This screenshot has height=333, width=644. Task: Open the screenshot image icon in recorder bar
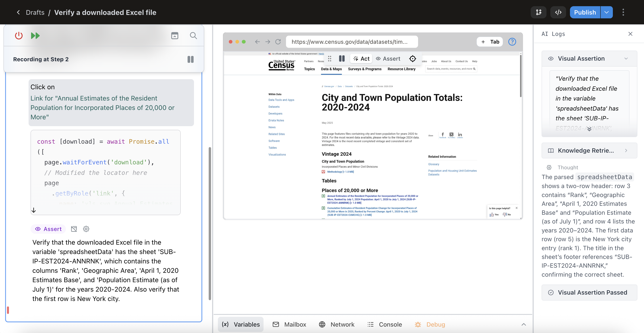[x=175, y=35]
